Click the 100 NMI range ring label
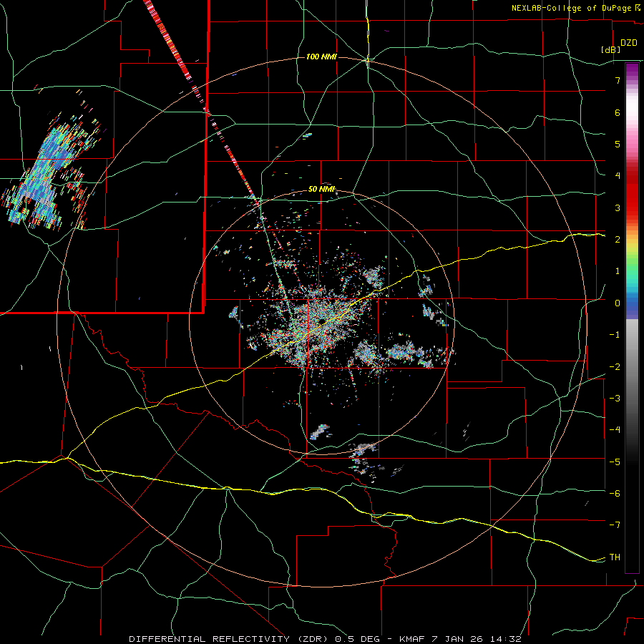Viewport: 644px width, 644px height. (x=321, y=57)
